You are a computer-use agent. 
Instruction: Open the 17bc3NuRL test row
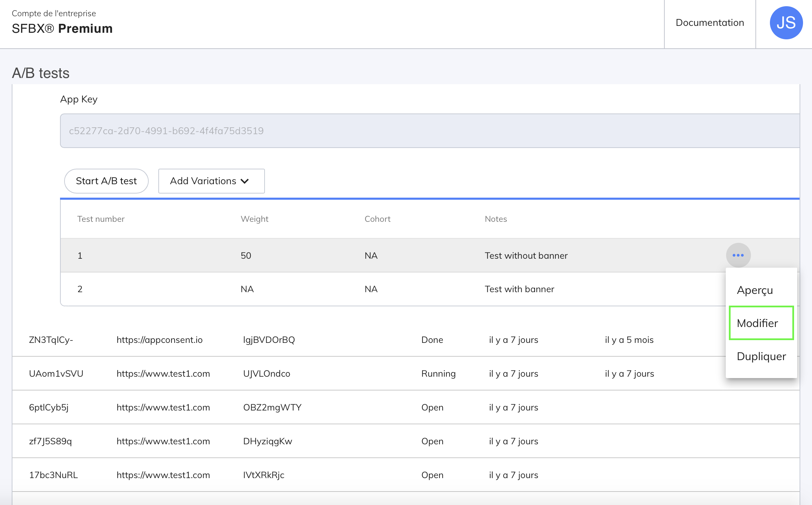(53, 475)
